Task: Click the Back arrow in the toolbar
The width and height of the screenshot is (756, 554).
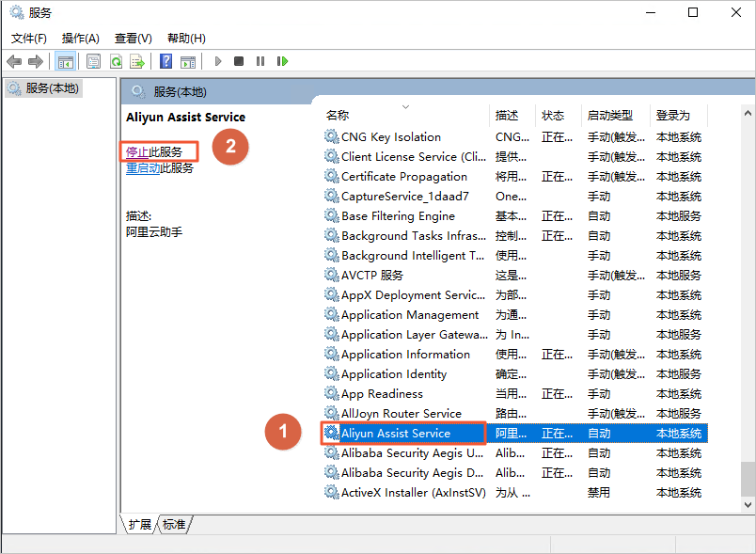Action: (14, 61)
